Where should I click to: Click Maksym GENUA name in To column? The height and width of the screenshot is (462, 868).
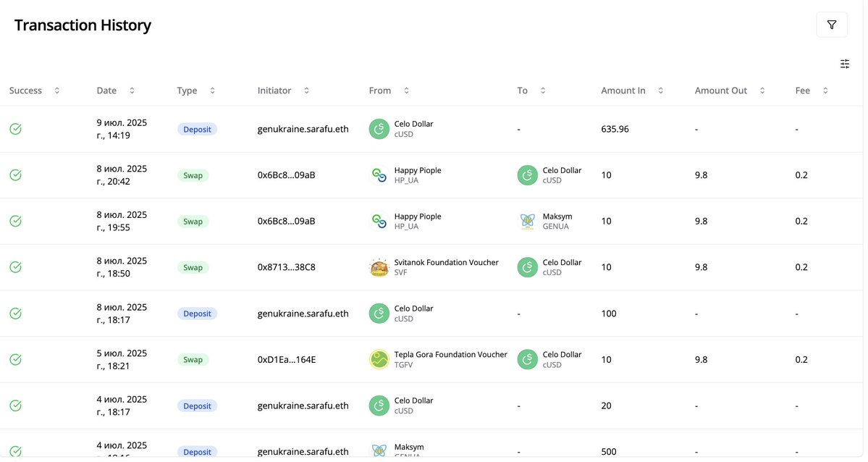(557, 217)
